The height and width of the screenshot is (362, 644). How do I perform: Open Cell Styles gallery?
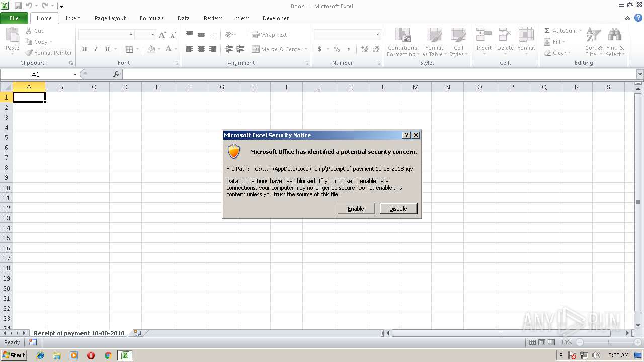[x=458, y=43]
